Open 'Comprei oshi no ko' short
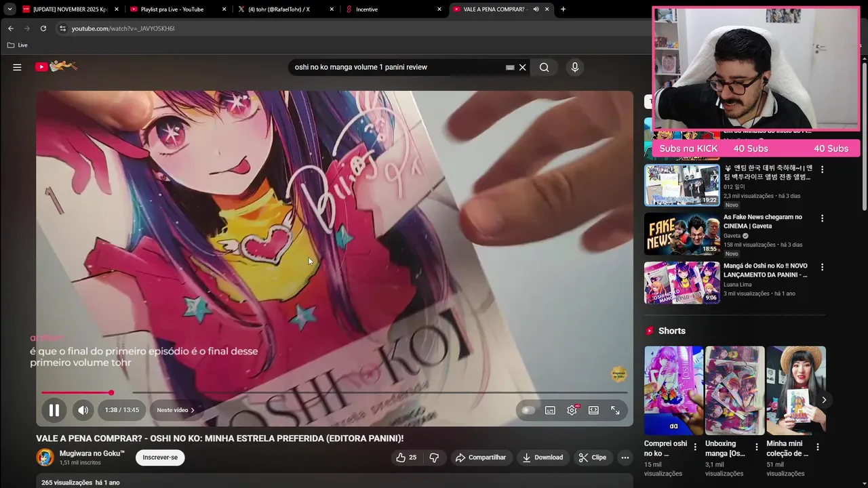 (673, 390)
